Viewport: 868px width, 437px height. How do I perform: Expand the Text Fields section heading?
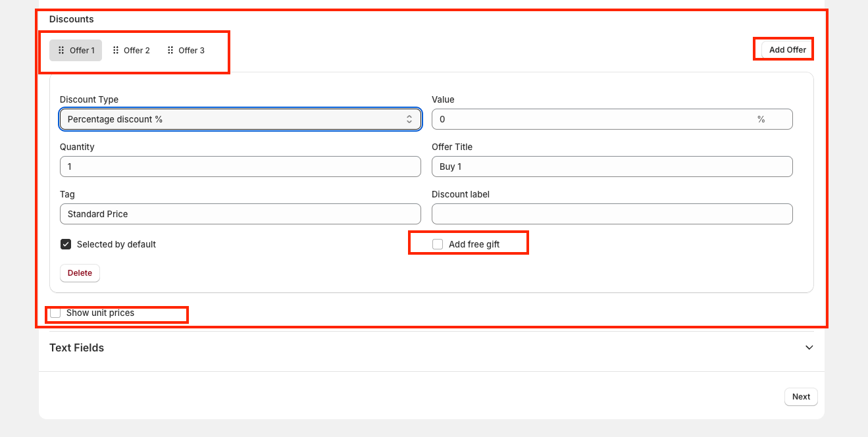click(77, 347)
